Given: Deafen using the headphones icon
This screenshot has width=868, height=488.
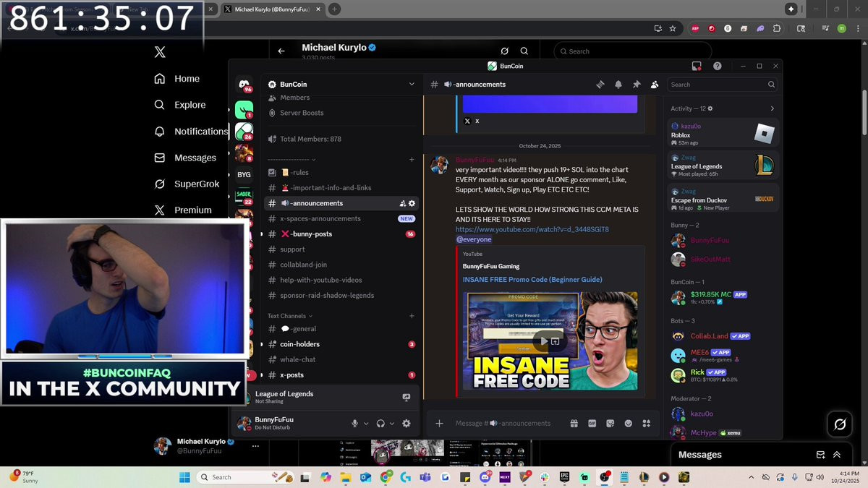Looking at the screenshot, I should pyautogui.click(x=380, y=424).
